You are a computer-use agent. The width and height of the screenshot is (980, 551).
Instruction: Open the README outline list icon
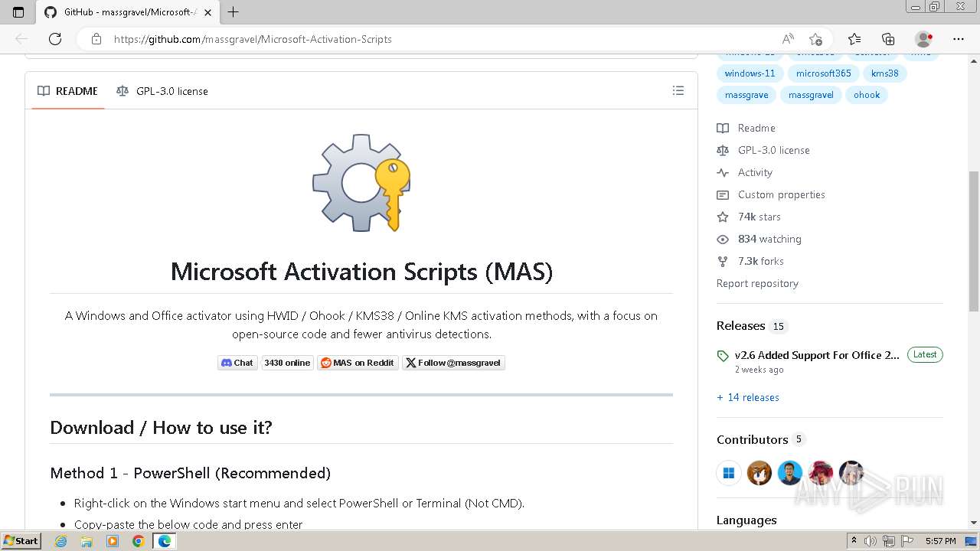coord(678,91)
